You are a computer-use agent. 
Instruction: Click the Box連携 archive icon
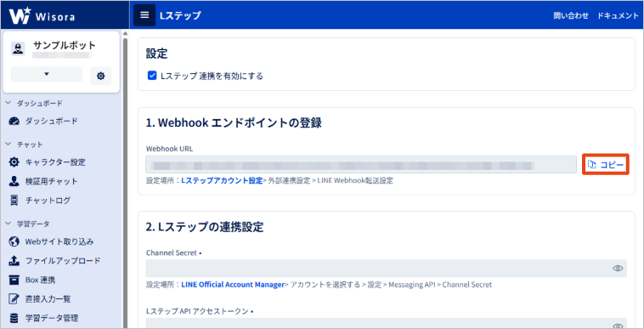click(14, 281)
